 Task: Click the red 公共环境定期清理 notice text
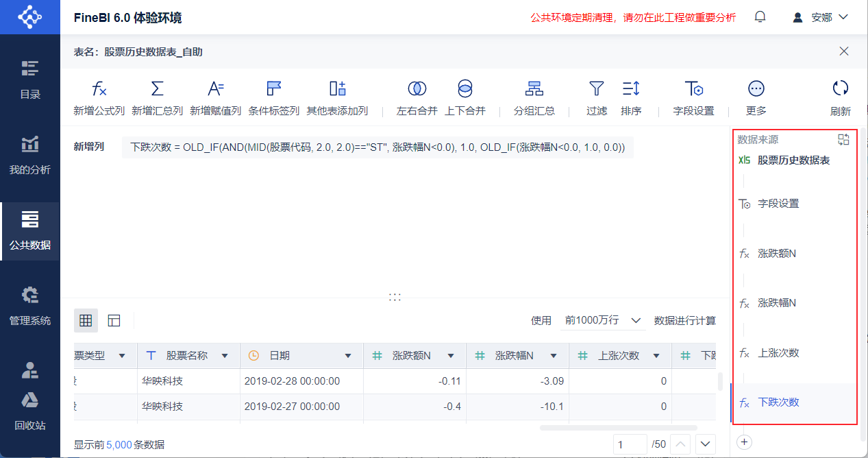pyautogui.click(x=633, y=17)
